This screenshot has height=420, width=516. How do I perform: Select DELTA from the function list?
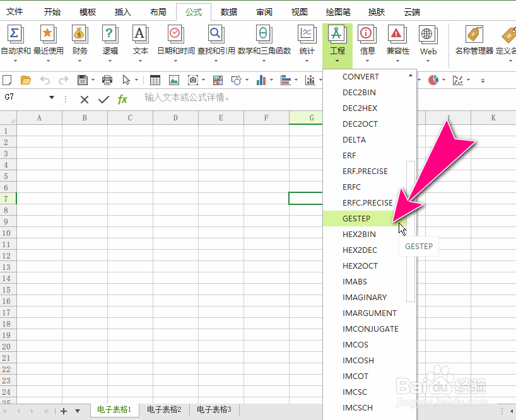365,140
